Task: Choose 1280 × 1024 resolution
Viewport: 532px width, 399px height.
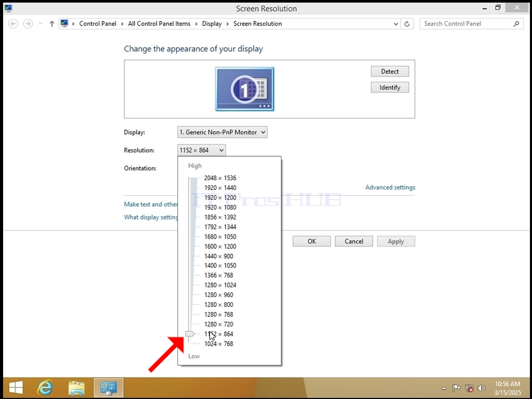Action: coord(220,285)
